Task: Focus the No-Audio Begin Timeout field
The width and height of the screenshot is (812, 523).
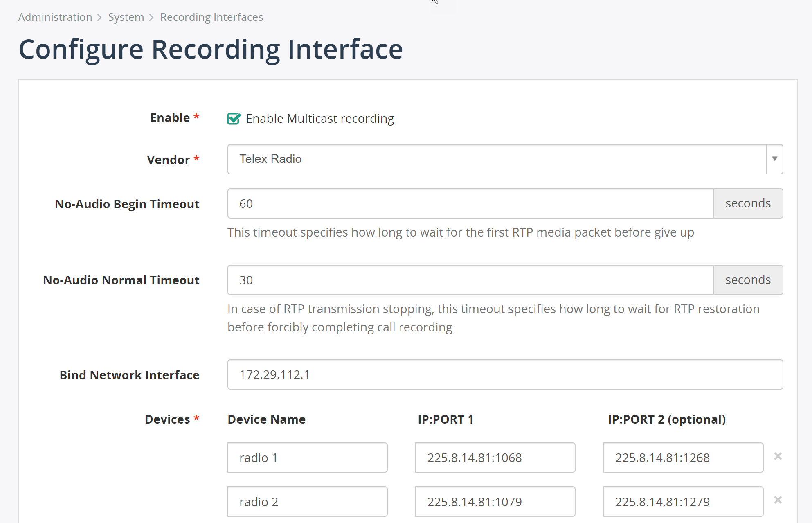Action: click(x=470, y=203)
